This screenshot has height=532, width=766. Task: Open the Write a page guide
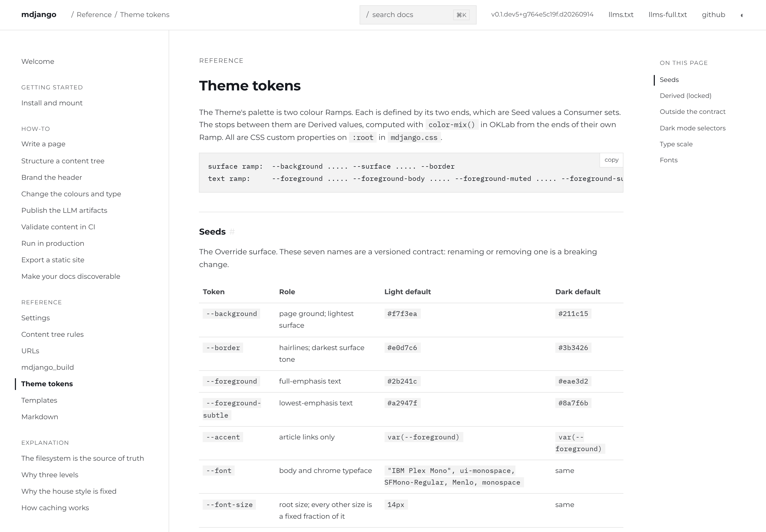pyautogui.click(x=43, y=144)
